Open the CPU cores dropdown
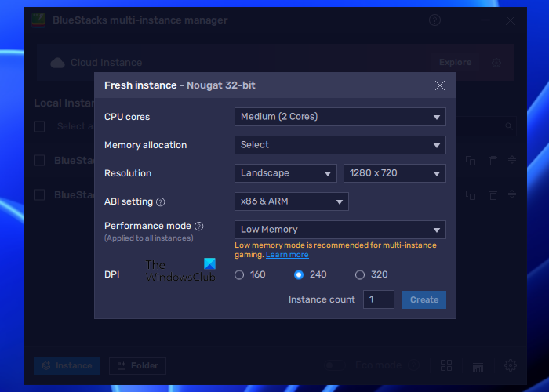This screenshot has width=549, height=392. 340,117
